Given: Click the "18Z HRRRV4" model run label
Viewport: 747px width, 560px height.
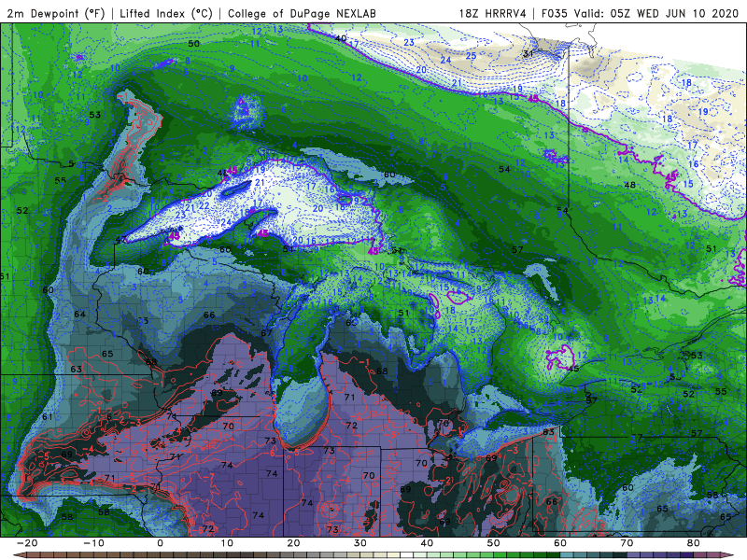Looking at the screenshot, I should click(493, 13).
